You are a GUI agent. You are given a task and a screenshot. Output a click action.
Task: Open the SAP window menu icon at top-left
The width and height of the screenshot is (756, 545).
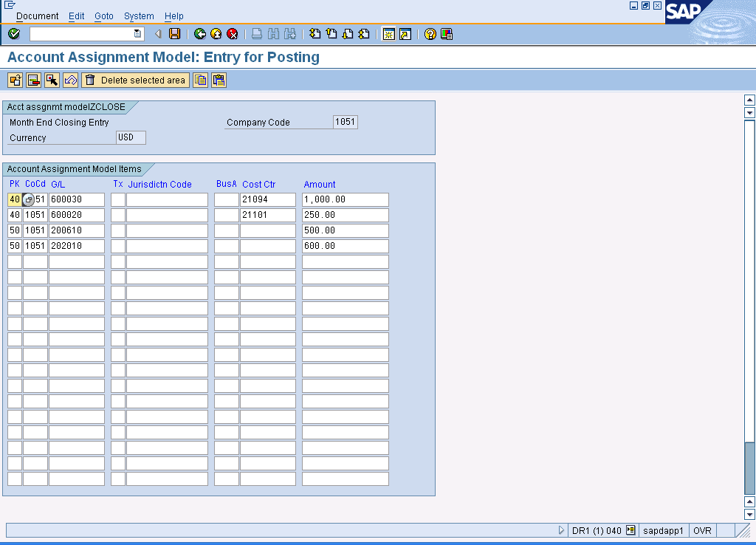pyautogui.click(x=10, y=5)
